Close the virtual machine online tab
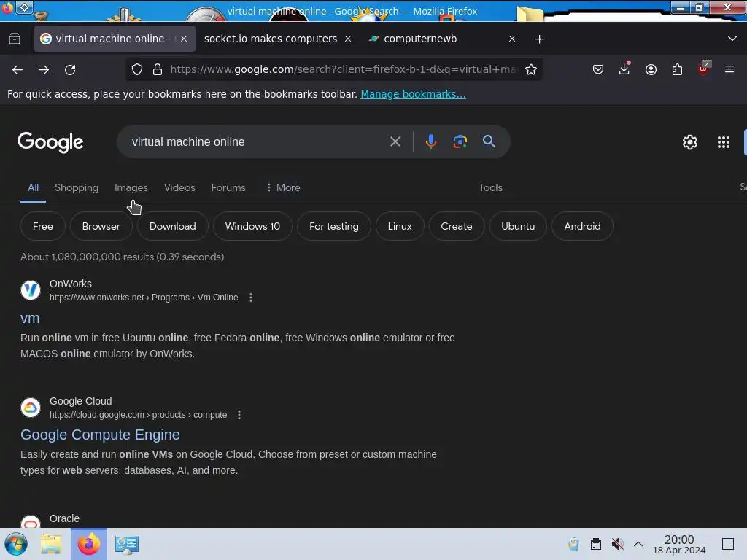 [184, 39]
